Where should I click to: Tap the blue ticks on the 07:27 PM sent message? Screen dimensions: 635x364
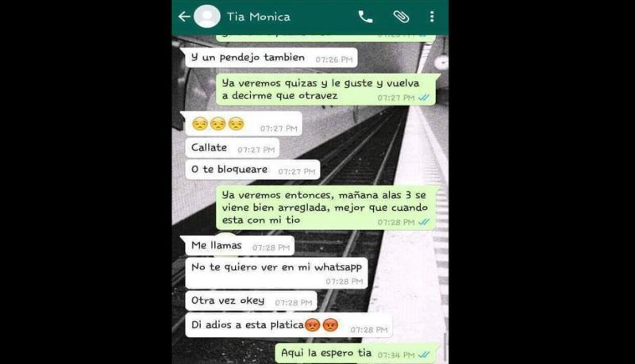424,98
